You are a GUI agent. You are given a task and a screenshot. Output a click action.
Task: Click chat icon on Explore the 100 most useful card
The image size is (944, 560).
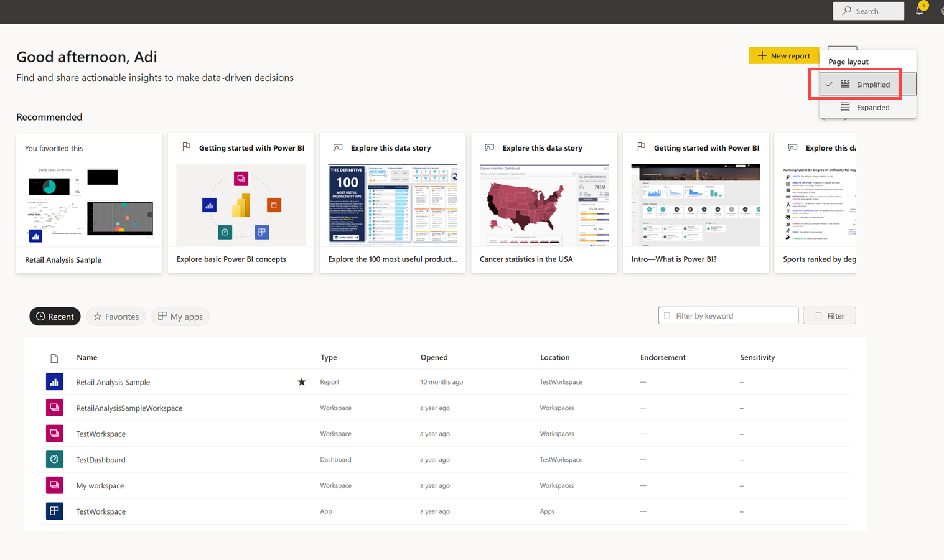pos(338,147)
